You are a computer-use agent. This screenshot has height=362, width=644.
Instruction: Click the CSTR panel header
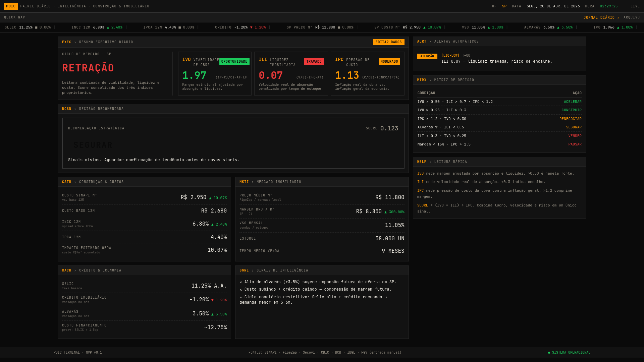click(144, 182)
